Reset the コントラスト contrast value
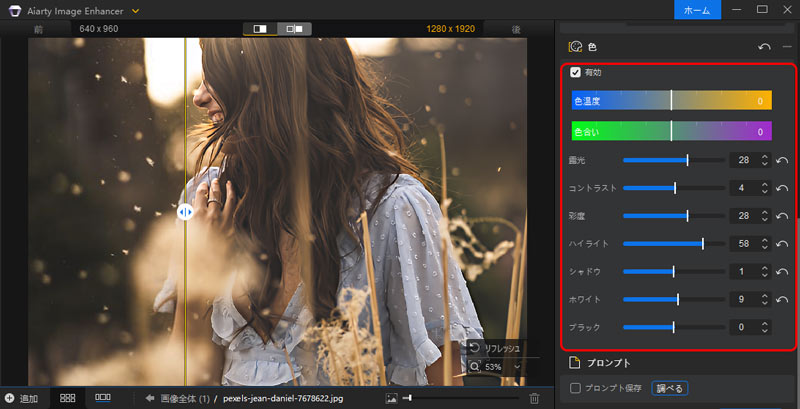The image size is (800, 409). tap(780, 188)
